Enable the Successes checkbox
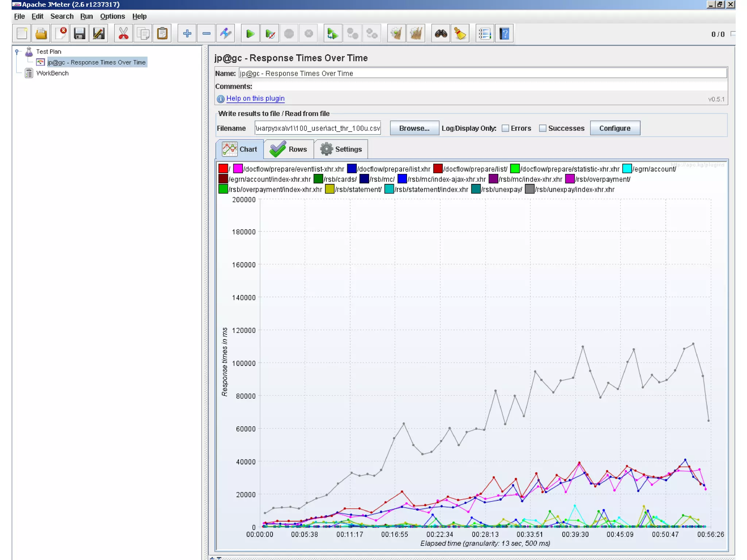 point(543,128)
